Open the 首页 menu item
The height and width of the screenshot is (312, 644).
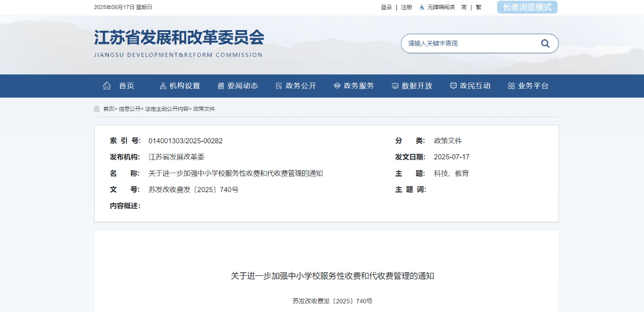(x=126, y=86)
